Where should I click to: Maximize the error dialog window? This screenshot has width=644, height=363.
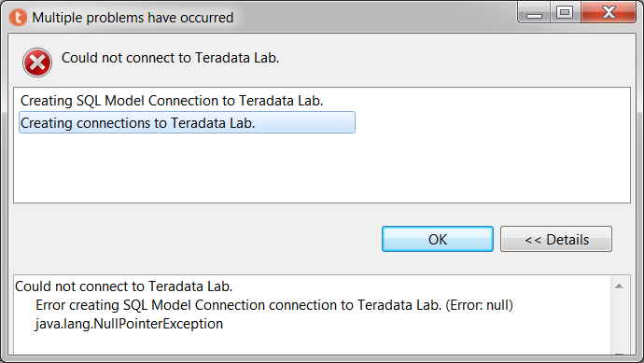point(565,13)
